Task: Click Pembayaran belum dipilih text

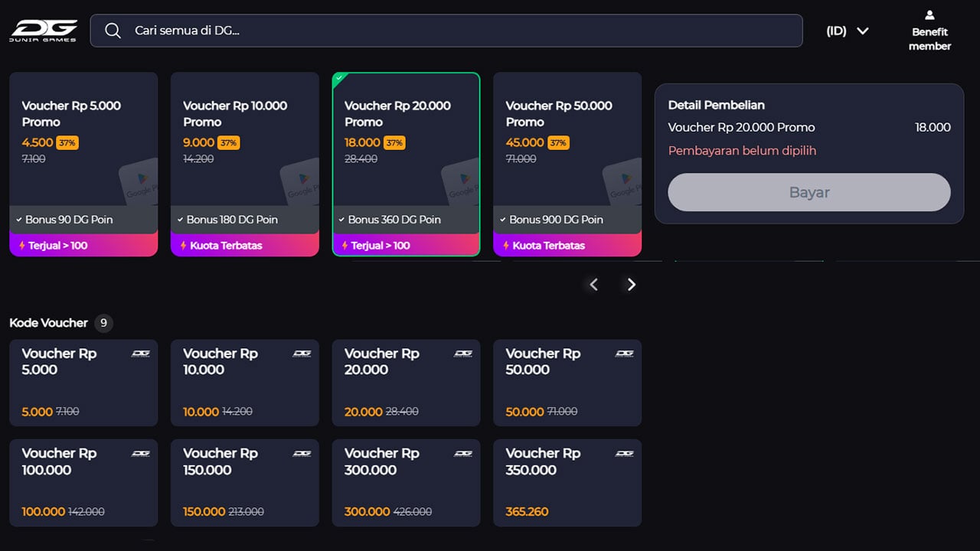Action: [742, 151]
